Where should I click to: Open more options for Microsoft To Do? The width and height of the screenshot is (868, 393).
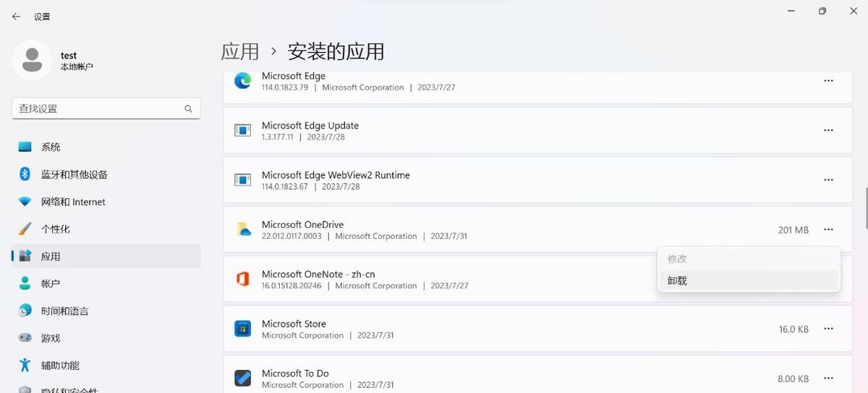tap(828, 378)
